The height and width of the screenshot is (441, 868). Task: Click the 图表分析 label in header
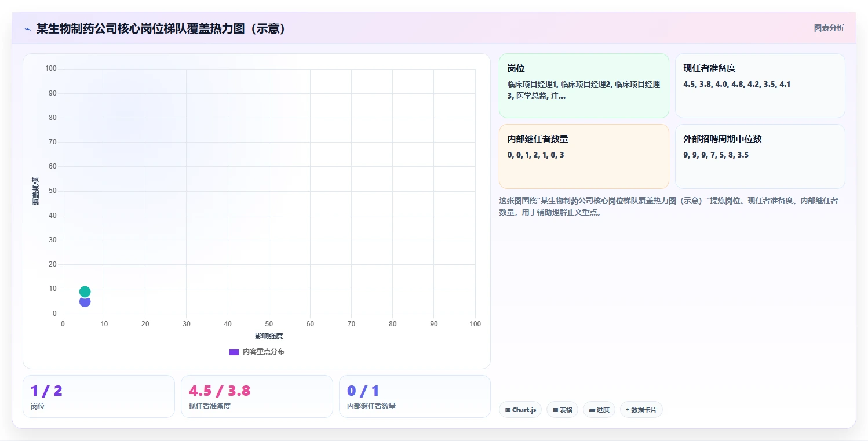[829, 28]
